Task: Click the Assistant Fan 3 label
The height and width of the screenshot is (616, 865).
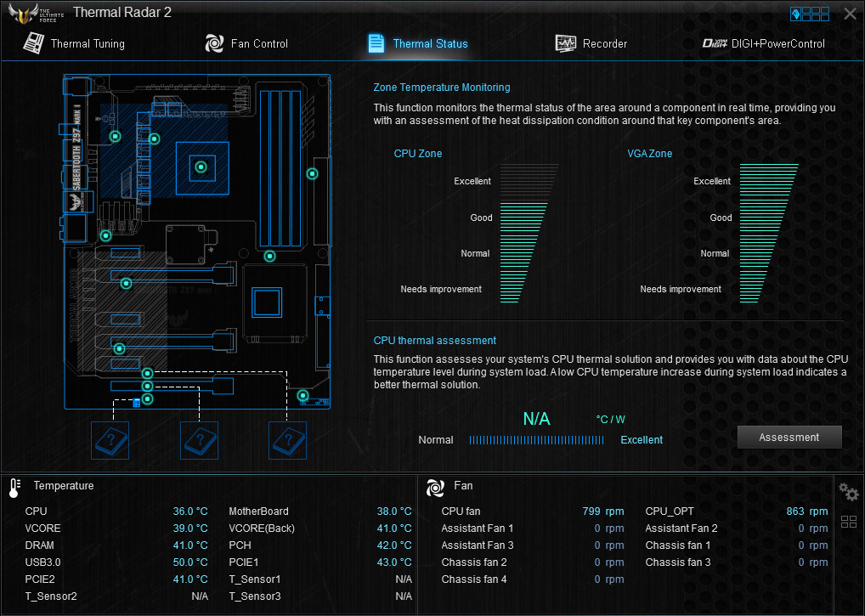Action: coord(478,545)
